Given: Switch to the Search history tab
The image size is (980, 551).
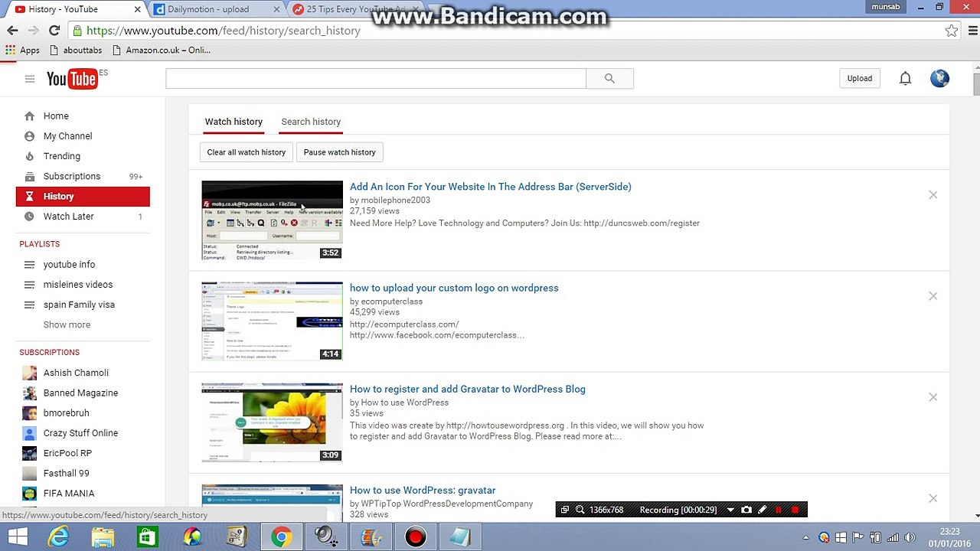Looking at the screenshot, I should point(311,122).
